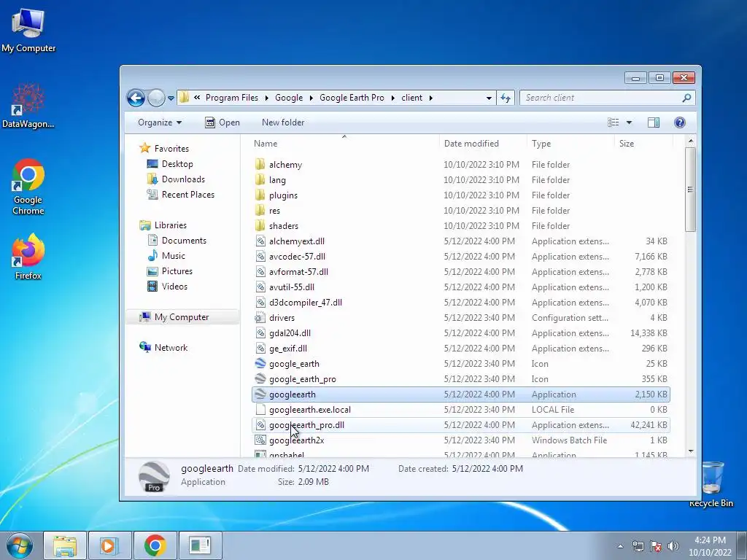
Task: Select the gdal204.dll file
Action: (461, 332)
